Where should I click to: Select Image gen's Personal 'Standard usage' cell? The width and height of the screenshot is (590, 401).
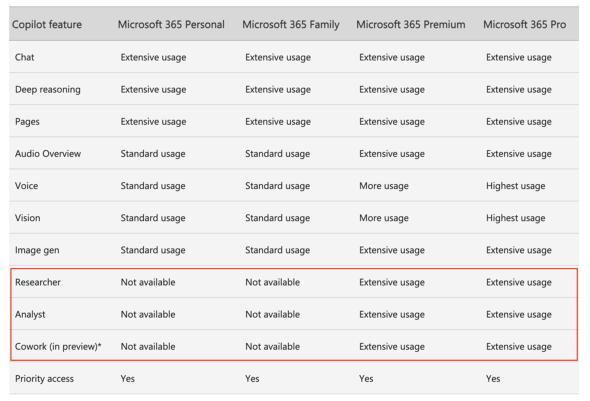pos(153,250)
